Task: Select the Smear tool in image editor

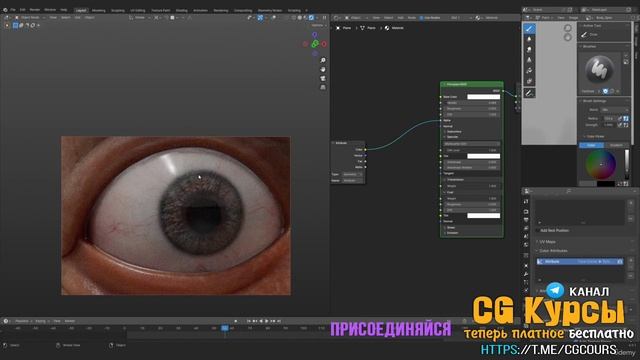Action: [x=529, y=50]
